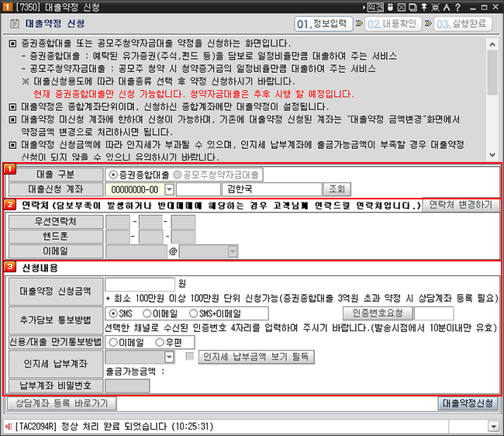Click 연락처 변경하기 button
The image size is (504, 436).
[461, 205]
